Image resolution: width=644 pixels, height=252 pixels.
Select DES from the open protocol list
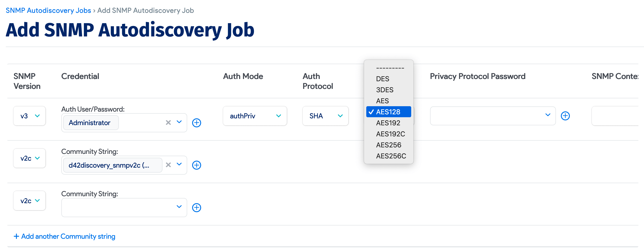[382, 79]
